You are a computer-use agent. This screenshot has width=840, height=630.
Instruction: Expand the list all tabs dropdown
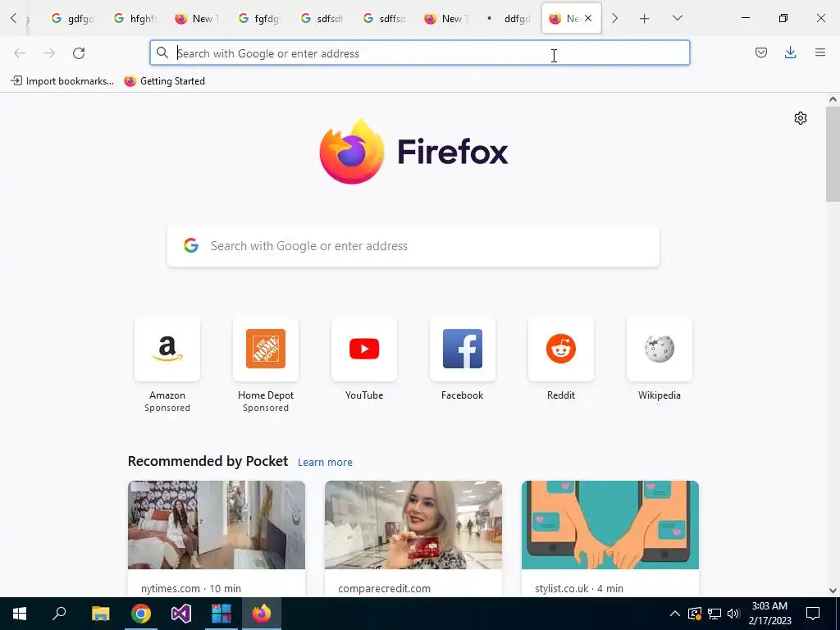tap(677, 19)
